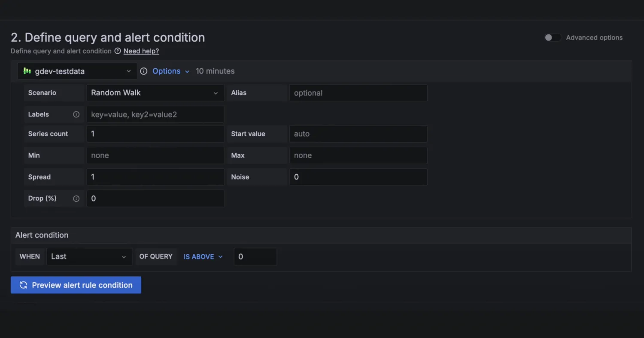
Task: Focus the Alias input field
Action: coord(358,93)
